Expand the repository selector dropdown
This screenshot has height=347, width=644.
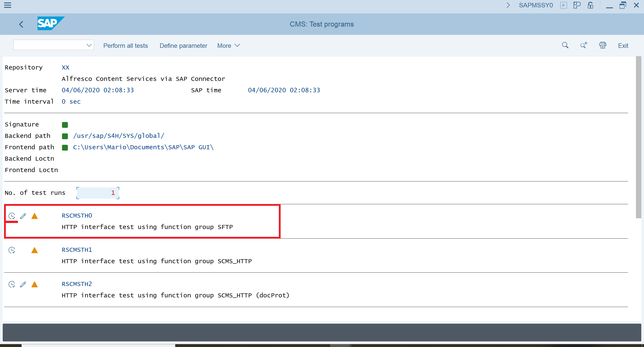89,45
